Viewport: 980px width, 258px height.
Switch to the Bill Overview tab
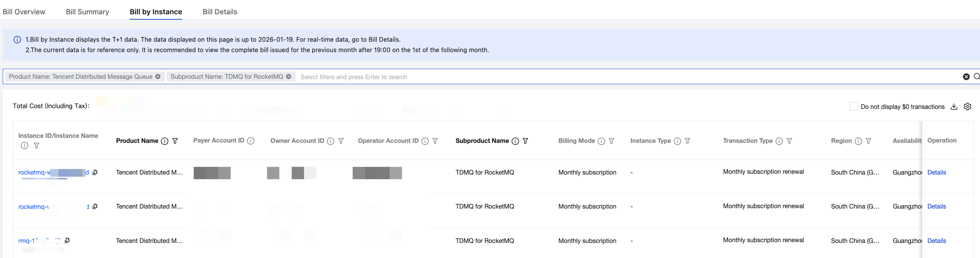point(24,12)
